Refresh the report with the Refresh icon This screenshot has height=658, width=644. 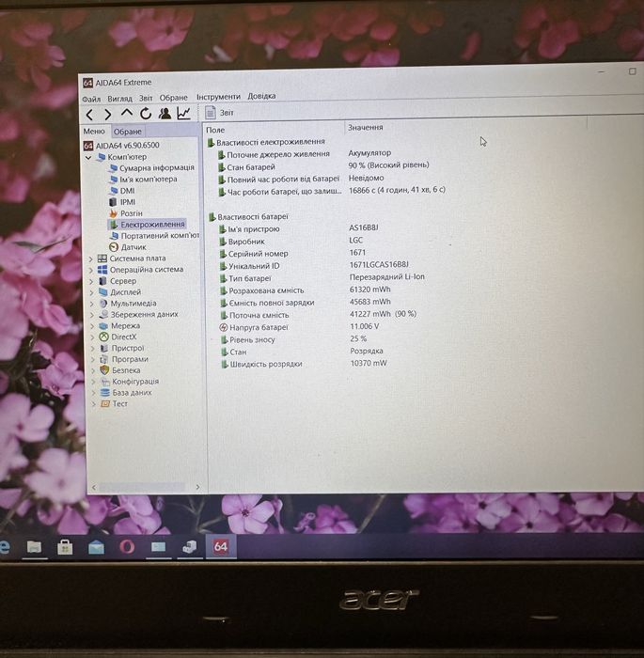pos(146,114)
